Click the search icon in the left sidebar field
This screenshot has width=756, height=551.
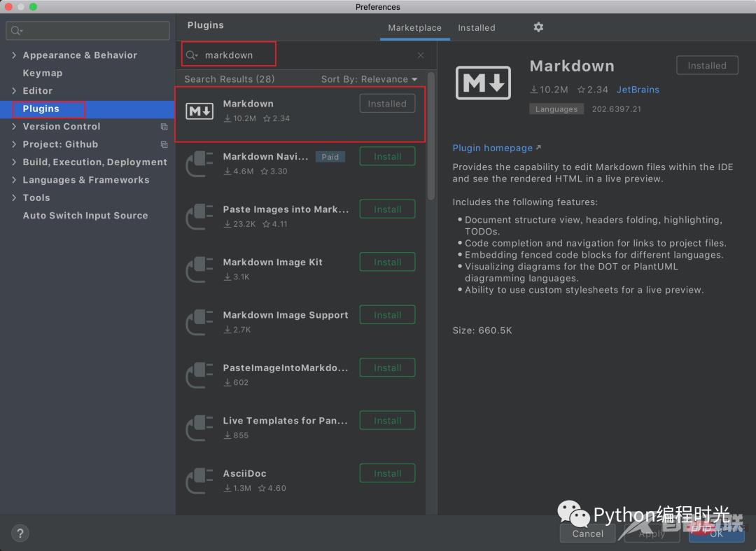16,30
